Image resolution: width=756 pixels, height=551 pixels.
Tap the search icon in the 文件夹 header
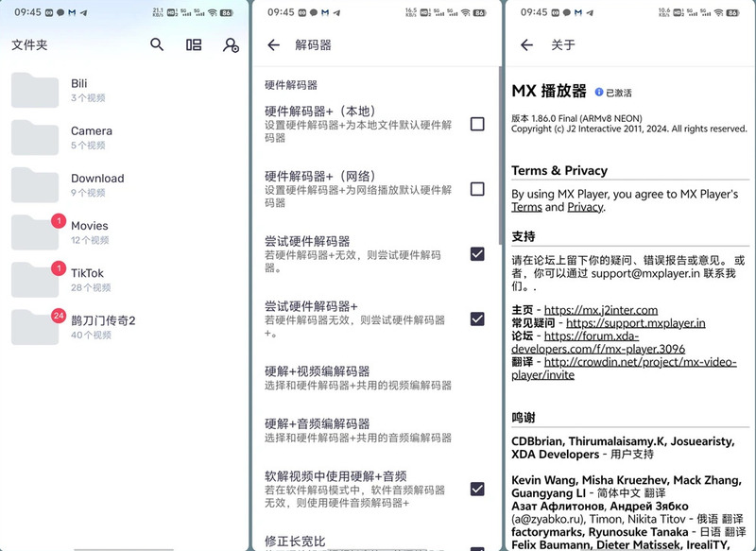157,44
